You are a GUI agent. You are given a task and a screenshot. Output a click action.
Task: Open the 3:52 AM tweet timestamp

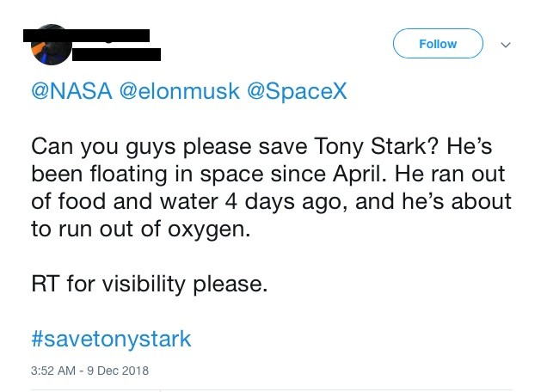(x=53, y=371)
